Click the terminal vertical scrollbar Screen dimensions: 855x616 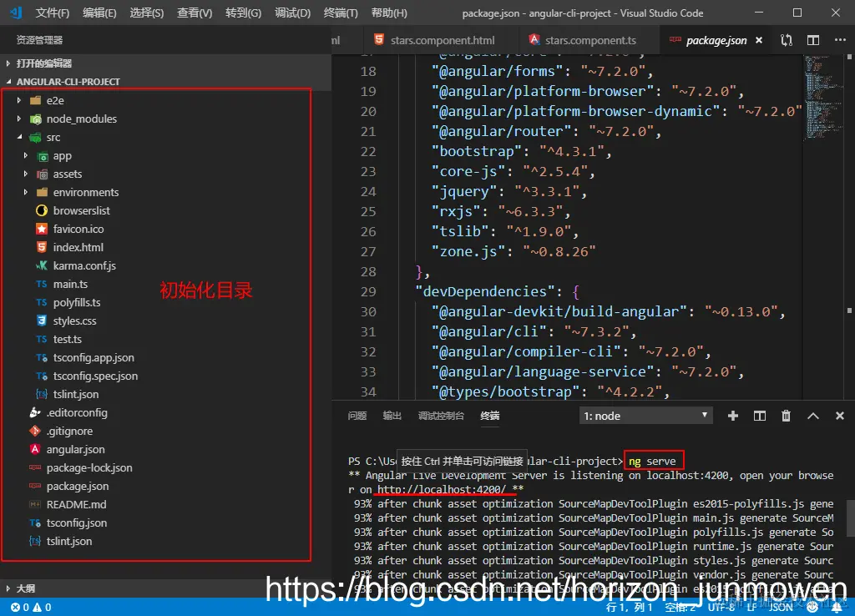(x=851, y=518)
